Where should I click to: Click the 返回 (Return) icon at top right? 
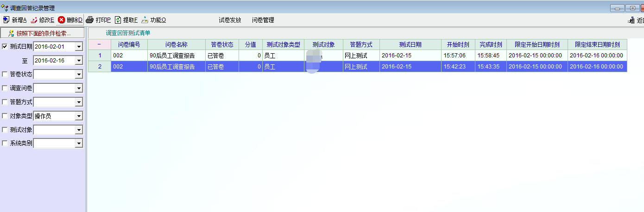631,20
